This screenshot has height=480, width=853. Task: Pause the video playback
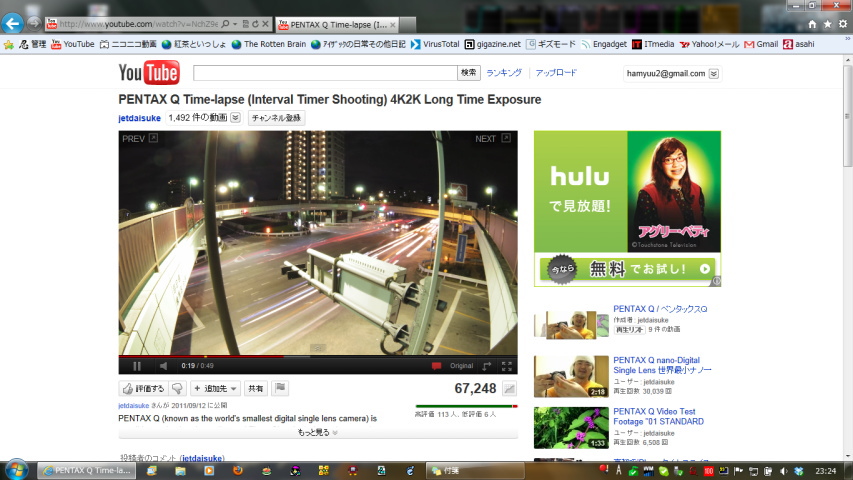(137, 366)
